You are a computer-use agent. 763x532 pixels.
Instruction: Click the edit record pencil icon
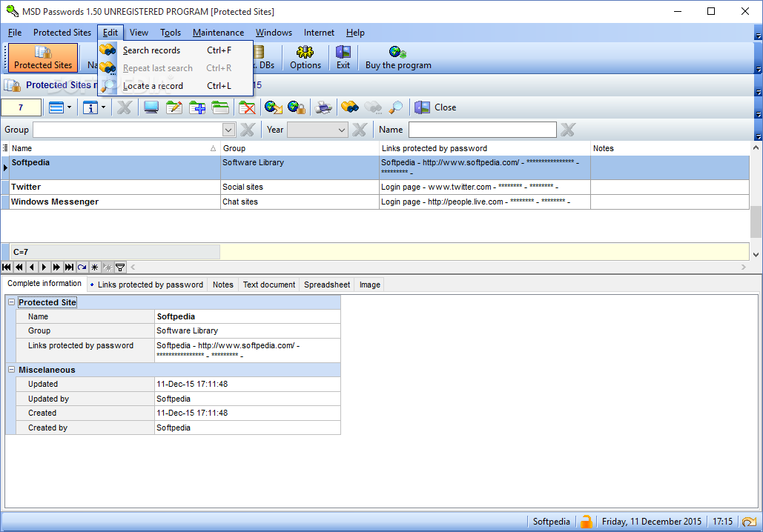click(174, 107)
